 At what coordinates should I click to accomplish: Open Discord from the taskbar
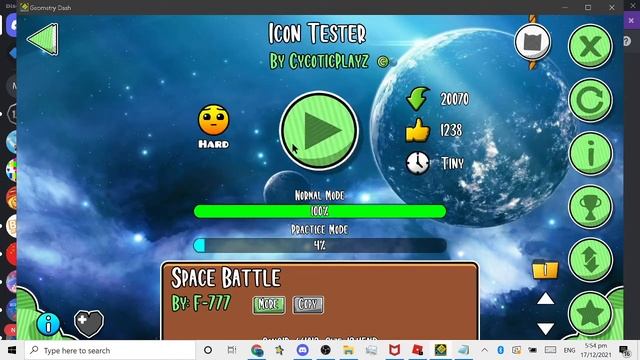tap(302, 350)
